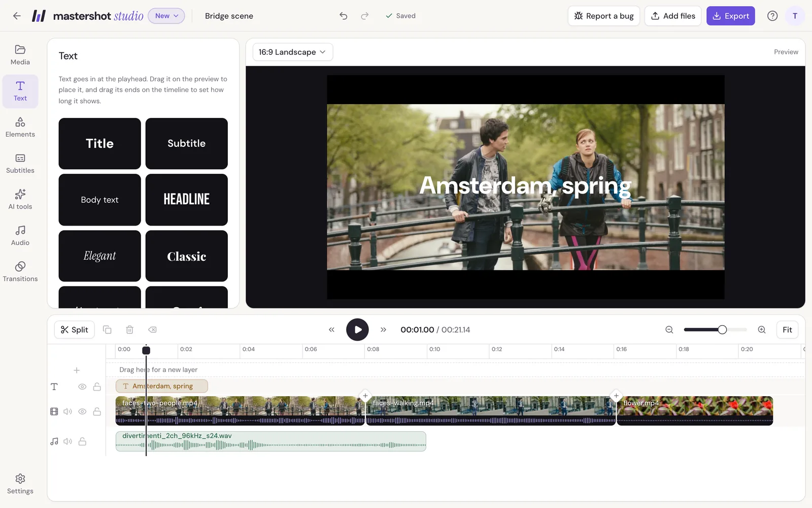
Task: Open the Media panel
Action: pos(20,55)
